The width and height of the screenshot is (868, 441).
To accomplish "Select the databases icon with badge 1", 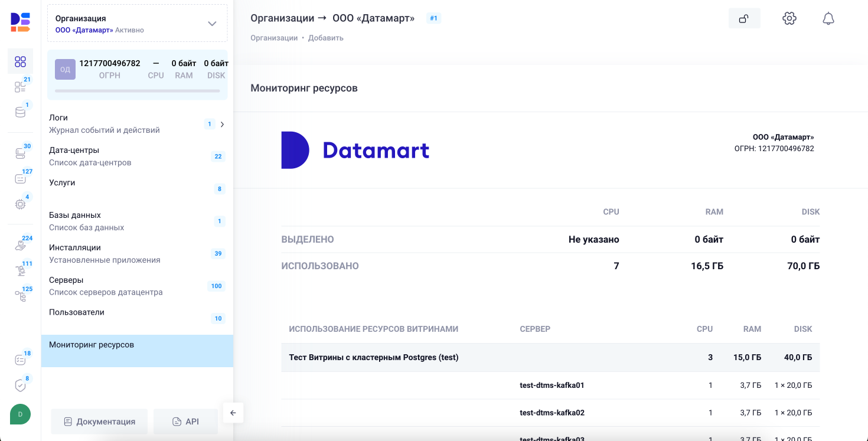I will point(20,112).
